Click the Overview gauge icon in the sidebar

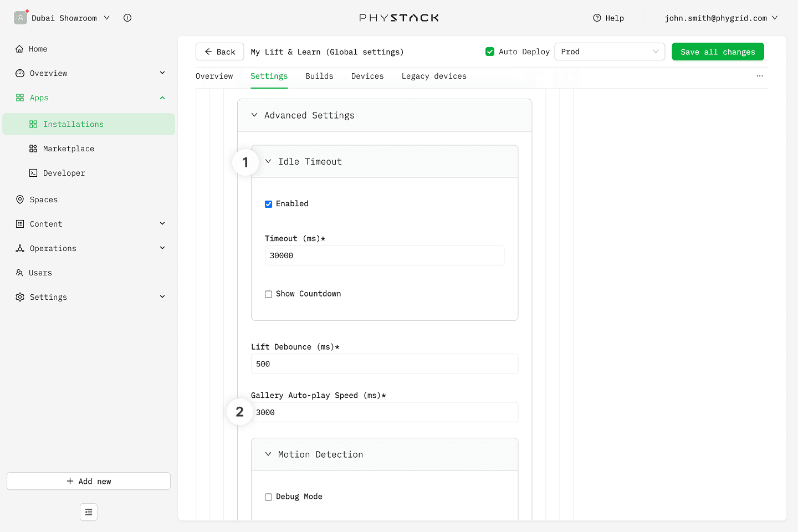click(x=20, y=73)
